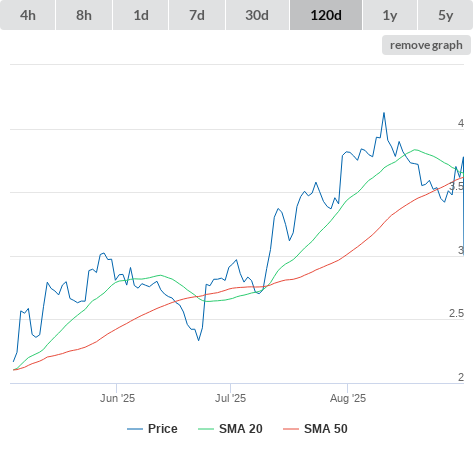
Task: Click the Aug '25 x-axis label
Action: point(348,398)
